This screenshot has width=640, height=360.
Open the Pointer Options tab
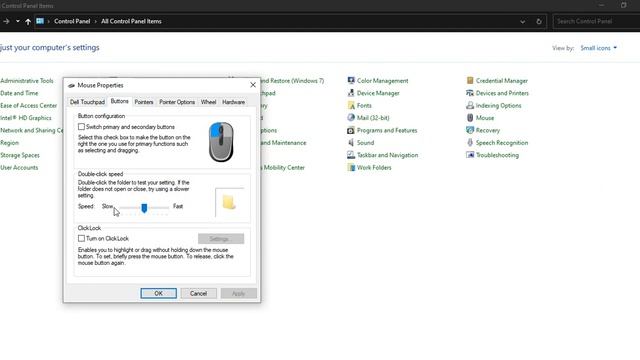pos(177,102)
